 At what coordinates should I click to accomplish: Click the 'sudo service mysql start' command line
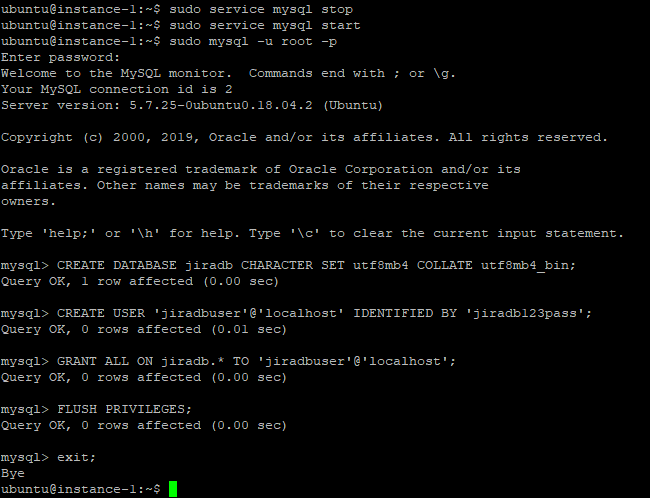pyautogui.click(x=264, y=26)
